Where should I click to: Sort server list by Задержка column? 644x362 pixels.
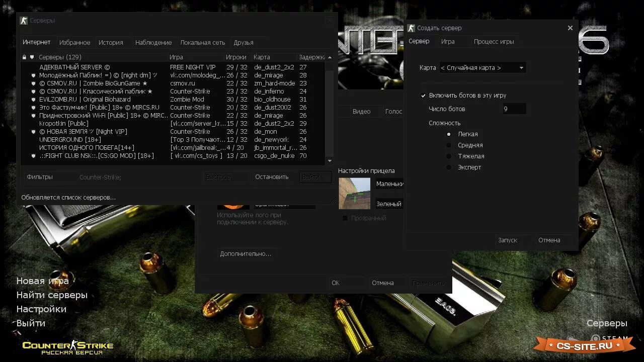coord(311,57)
